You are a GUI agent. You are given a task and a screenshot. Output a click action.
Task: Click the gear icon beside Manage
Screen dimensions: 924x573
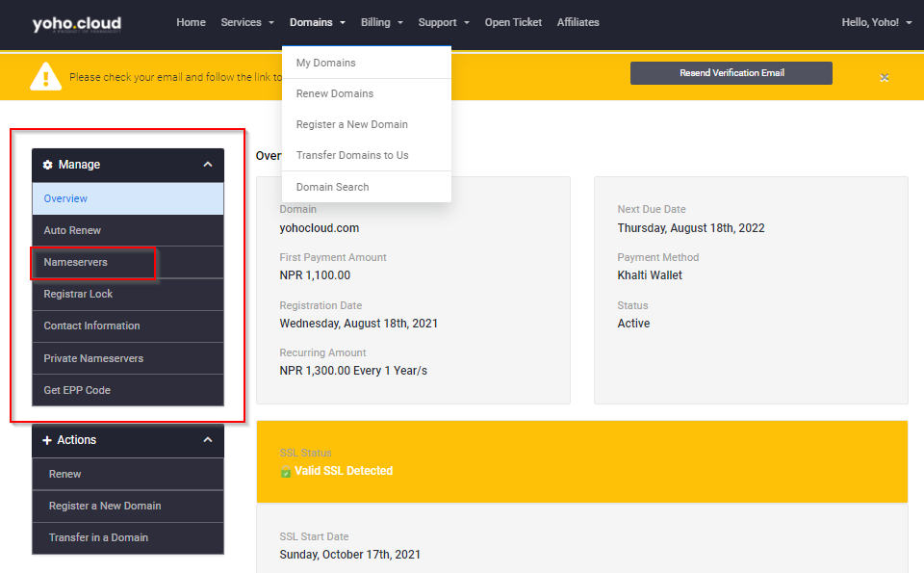click(48, 165)
